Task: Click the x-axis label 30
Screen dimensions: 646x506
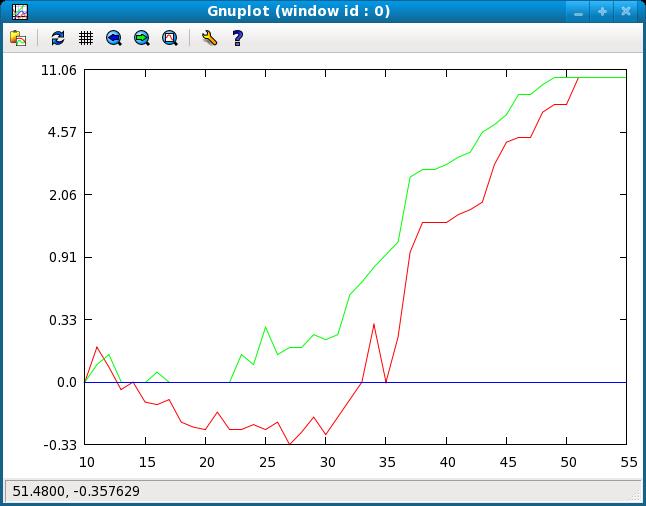Action: click(x=327, y=462)
